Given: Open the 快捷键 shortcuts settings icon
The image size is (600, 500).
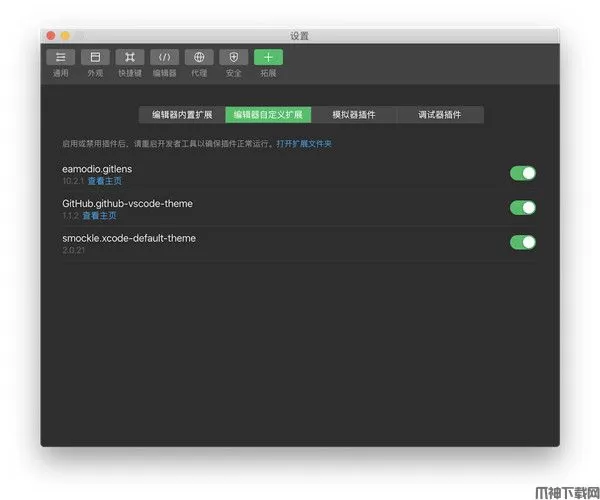Looking at the screenshot, I should (x=130, y=57).
